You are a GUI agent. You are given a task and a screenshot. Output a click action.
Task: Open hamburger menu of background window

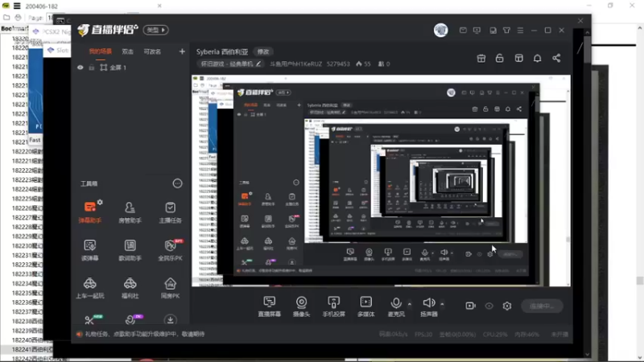click(x=17, y=6)
